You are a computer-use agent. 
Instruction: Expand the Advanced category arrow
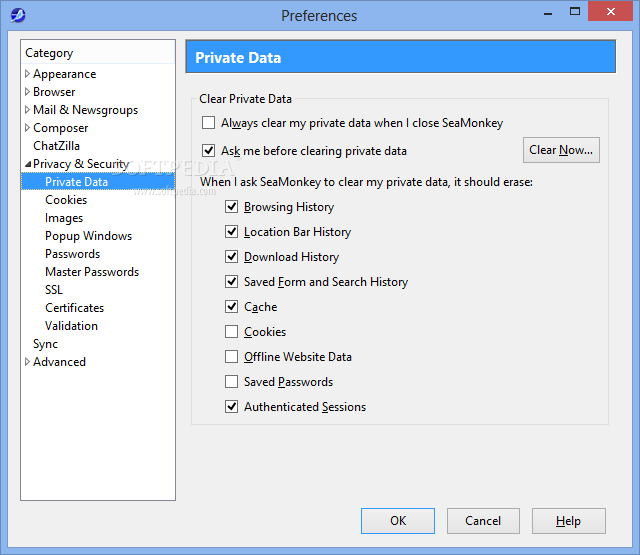pos(27,362)
